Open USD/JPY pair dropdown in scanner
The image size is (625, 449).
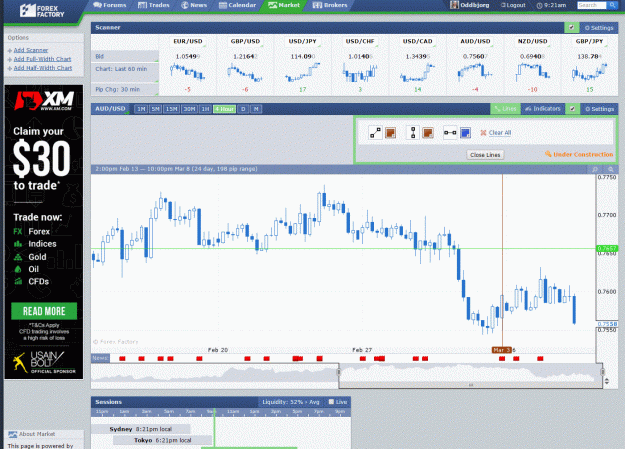303,41
